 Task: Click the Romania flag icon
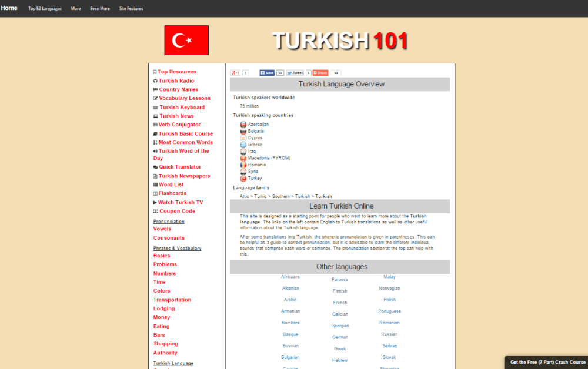243,165
